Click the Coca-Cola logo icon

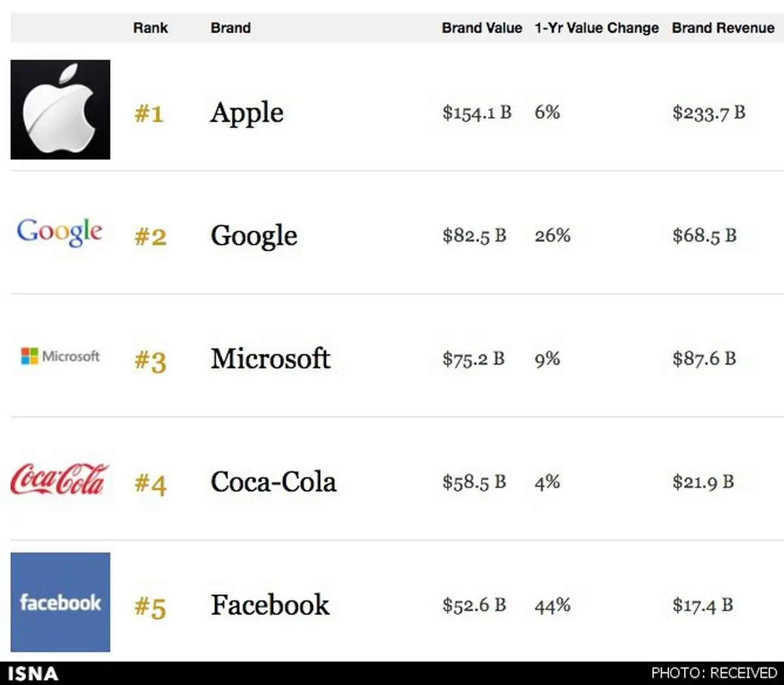[59, 479]
